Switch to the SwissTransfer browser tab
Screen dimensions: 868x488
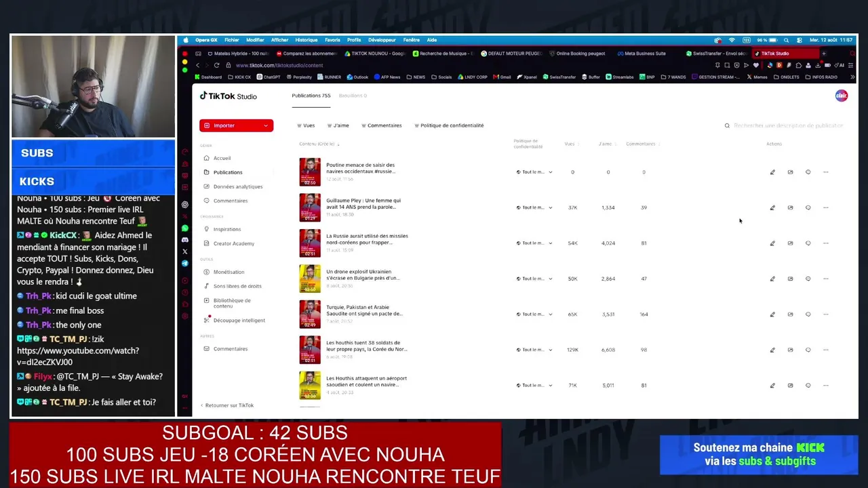tap(716, 54)
